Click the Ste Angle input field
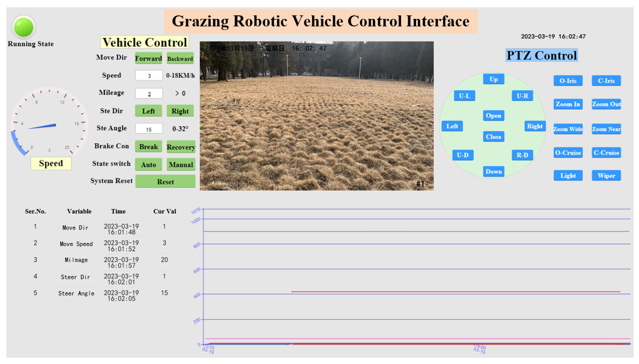Image resolution: width=639 pixels, height=364 pixels. click(149, 129)
